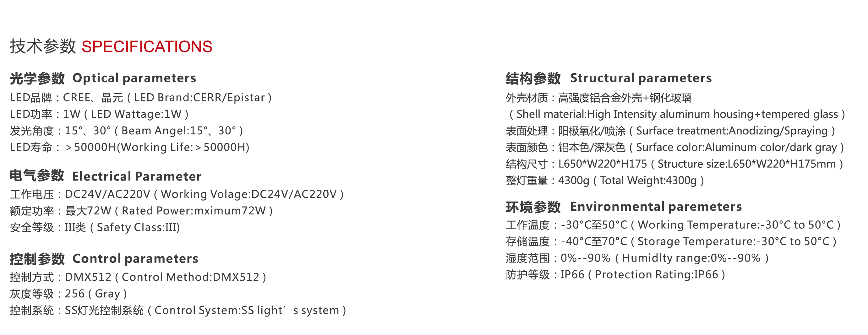The height and width of the screenshot is (335, 868).
Task: Select the Working Volage DC24V/AC220V line
Action: [177, 194]
